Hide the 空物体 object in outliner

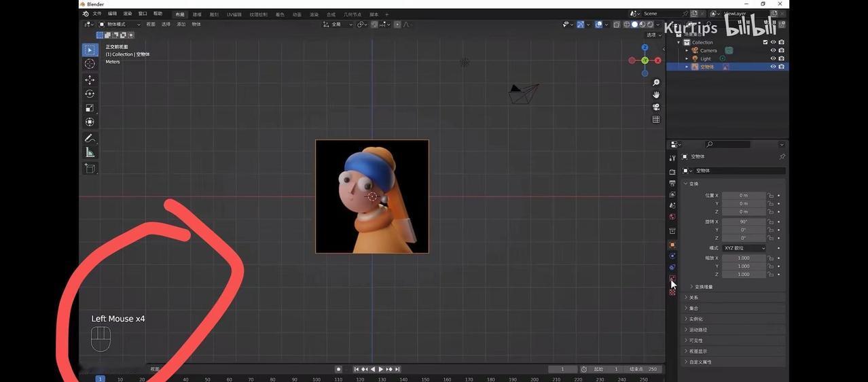(773, 67)
